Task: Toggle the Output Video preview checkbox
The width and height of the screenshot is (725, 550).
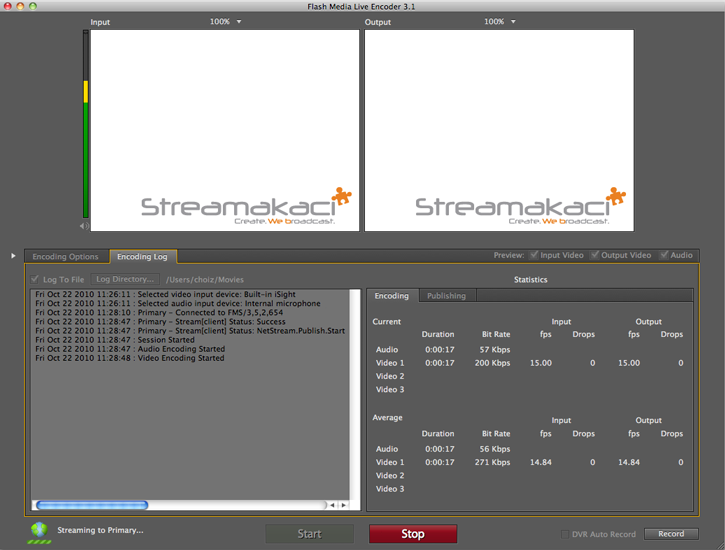Action: 595,255
